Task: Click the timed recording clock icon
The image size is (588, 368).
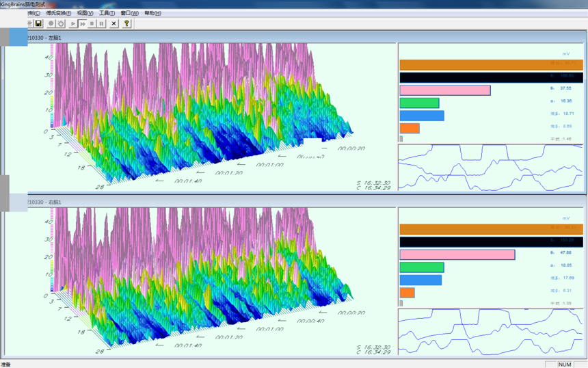Action: (x=61, y=24)
